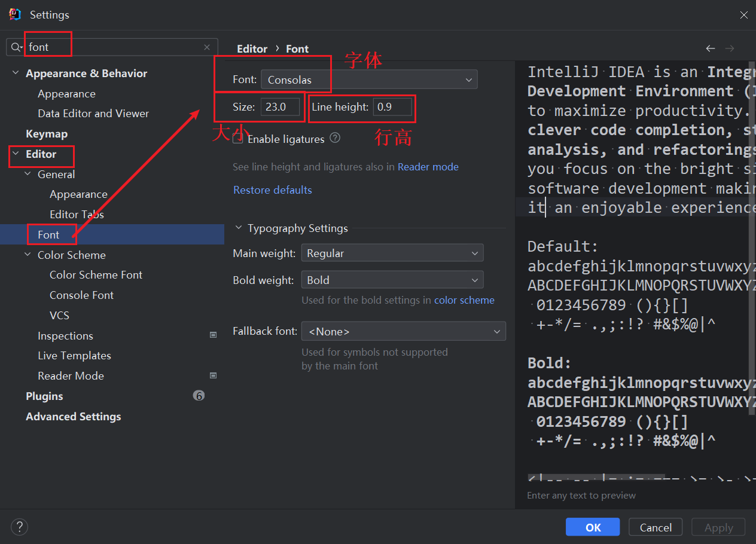Open the Inspections settings page
This screenshot has width=756, height=544.
click(65, 336)
